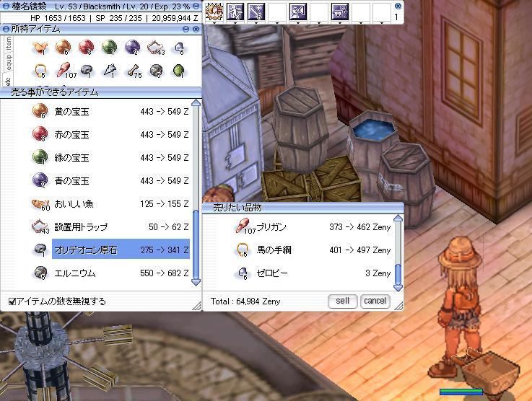Select the yellow gem icon in inventory grid
532x401 pixels.
[x=63, y=47]
